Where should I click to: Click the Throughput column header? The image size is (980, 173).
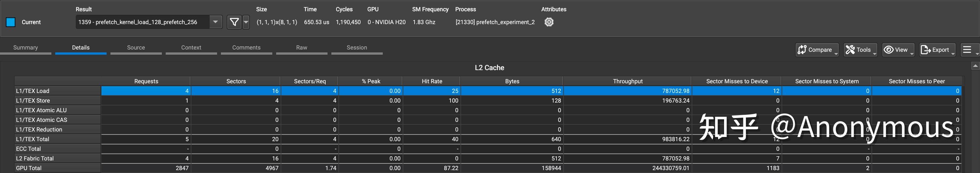click(x=627, y=81)
